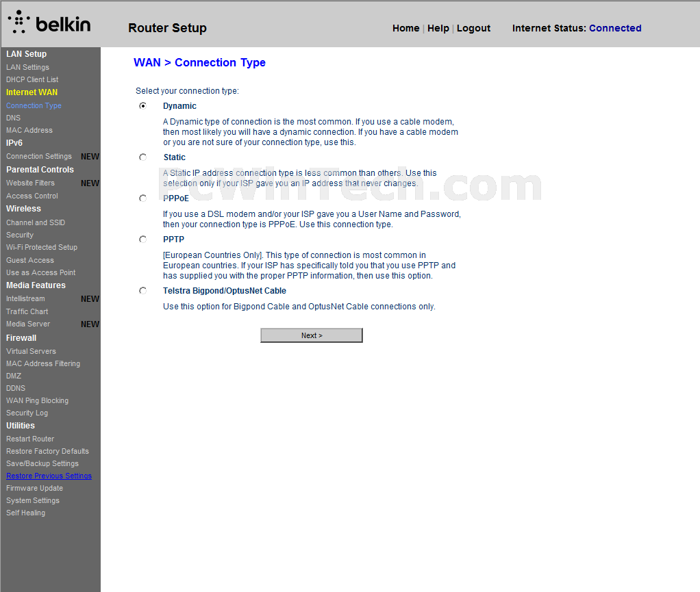Click the Utilities section heading
Image resolution: width=700 pixels, height=592 pixels.
click(x=21, y=426)
